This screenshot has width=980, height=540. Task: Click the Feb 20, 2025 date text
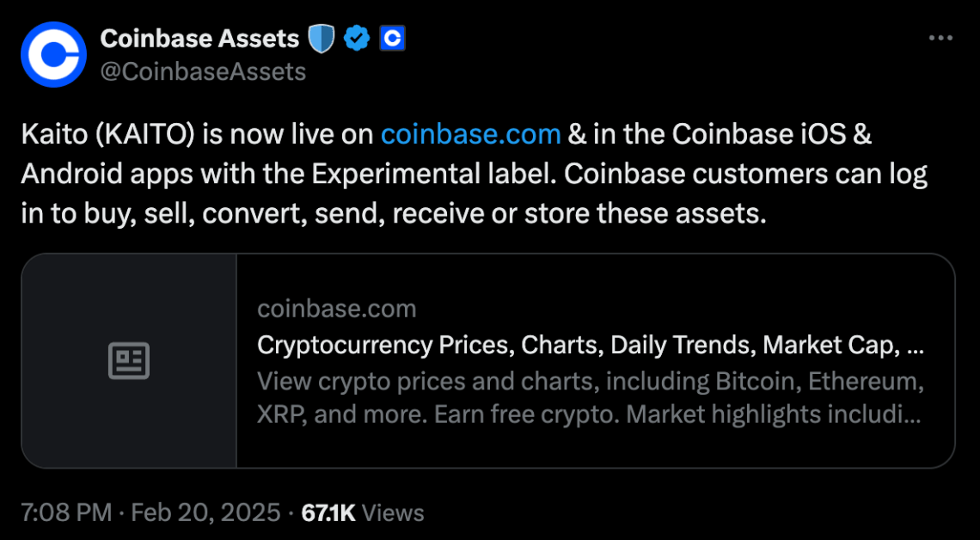[206, 512]
